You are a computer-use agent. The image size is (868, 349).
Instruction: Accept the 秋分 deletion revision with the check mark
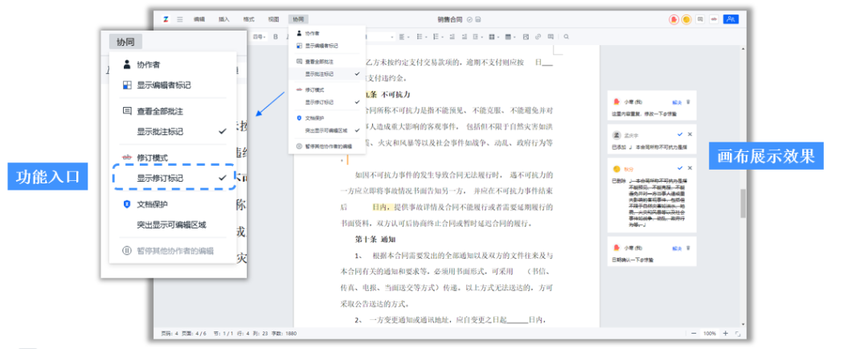[680, 167]
